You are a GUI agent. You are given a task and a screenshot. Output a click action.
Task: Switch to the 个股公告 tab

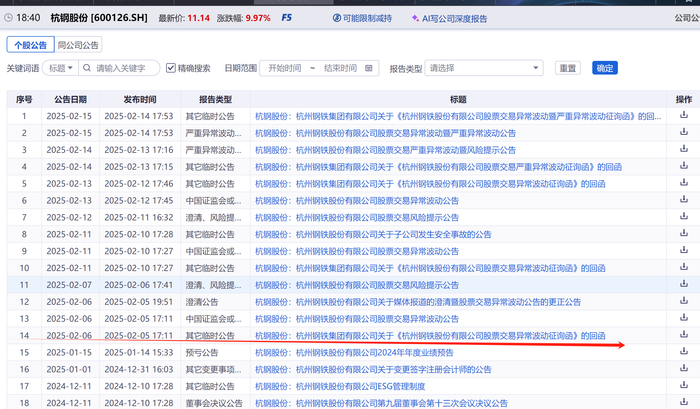click(30, 45)
